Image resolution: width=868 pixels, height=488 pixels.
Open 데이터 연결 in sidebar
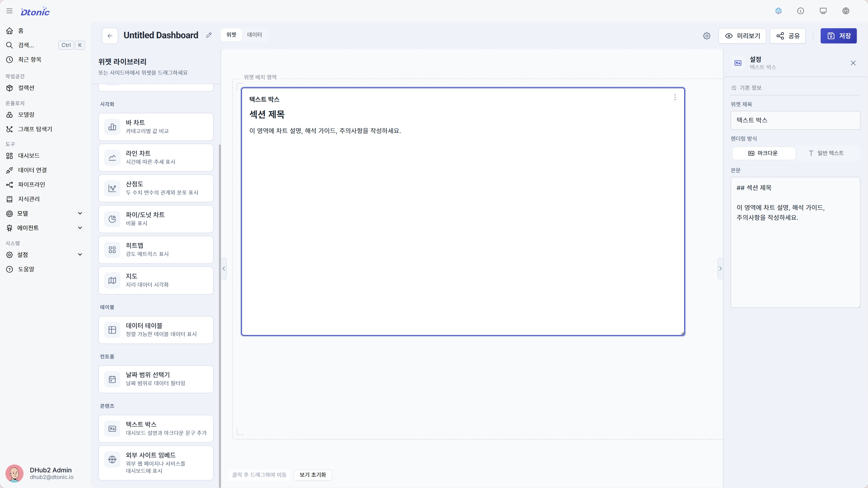tap(45, 170)
